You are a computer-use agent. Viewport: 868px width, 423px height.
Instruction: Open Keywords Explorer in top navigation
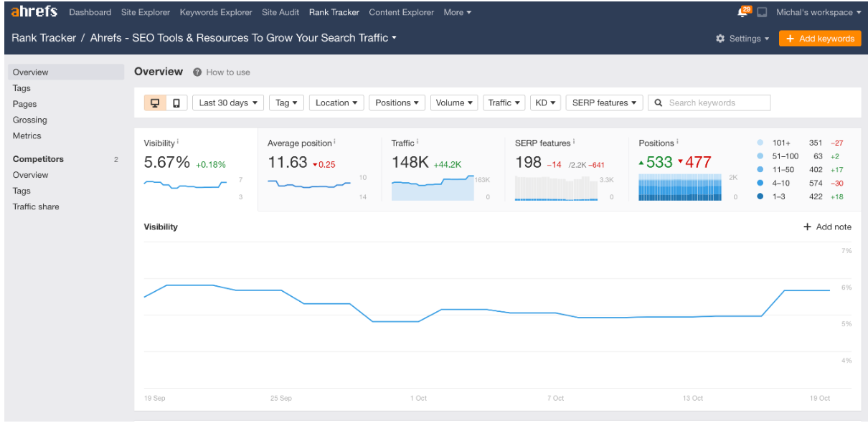[216, 12]
